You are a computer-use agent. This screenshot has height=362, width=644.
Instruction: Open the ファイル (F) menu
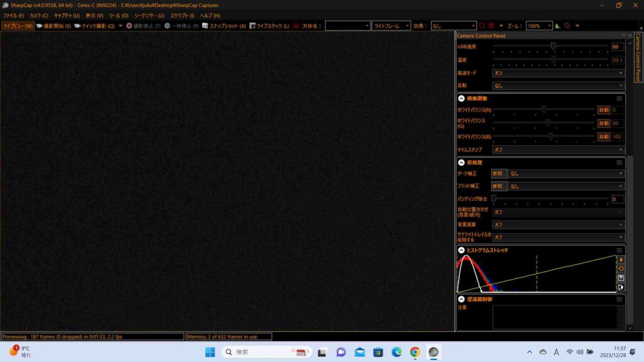(x=13, y=15)
